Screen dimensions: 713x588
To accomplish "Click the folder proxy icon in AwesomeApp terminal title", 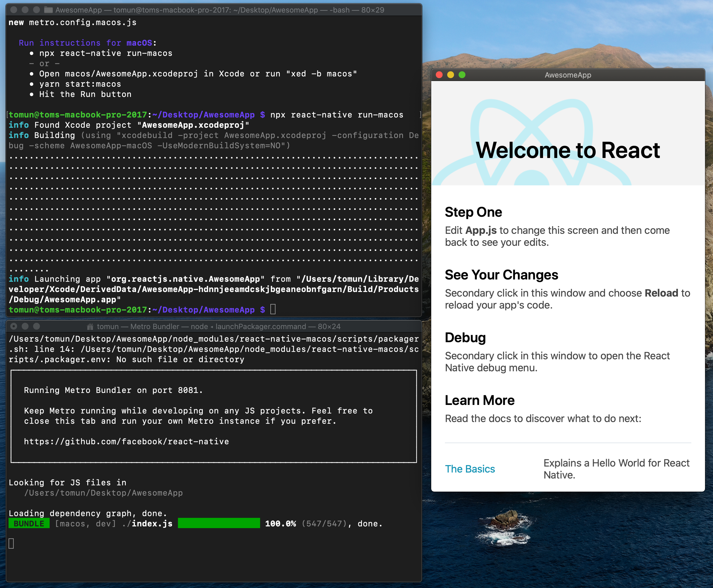I will tap(48, 10).
